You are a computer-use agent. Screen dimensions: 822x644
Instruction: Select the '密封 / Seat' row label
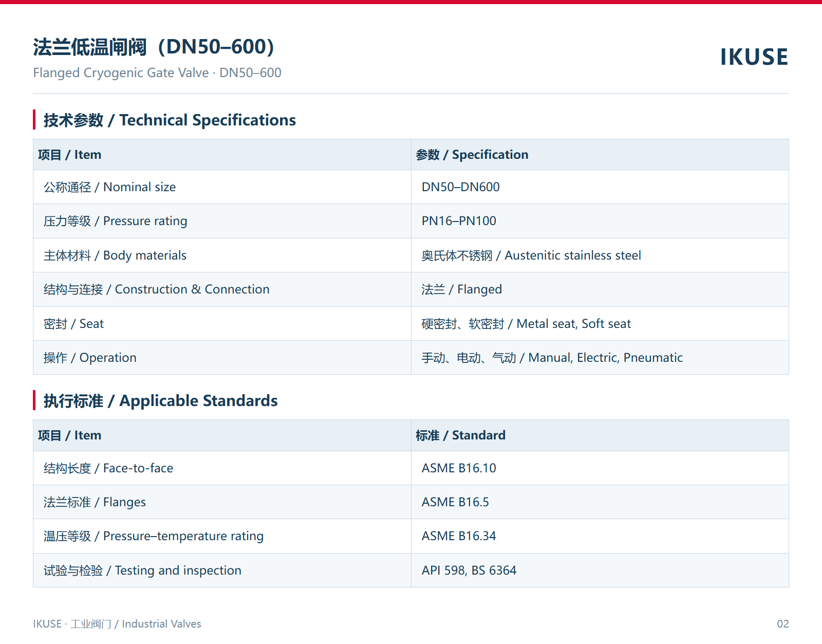point(73,324)
